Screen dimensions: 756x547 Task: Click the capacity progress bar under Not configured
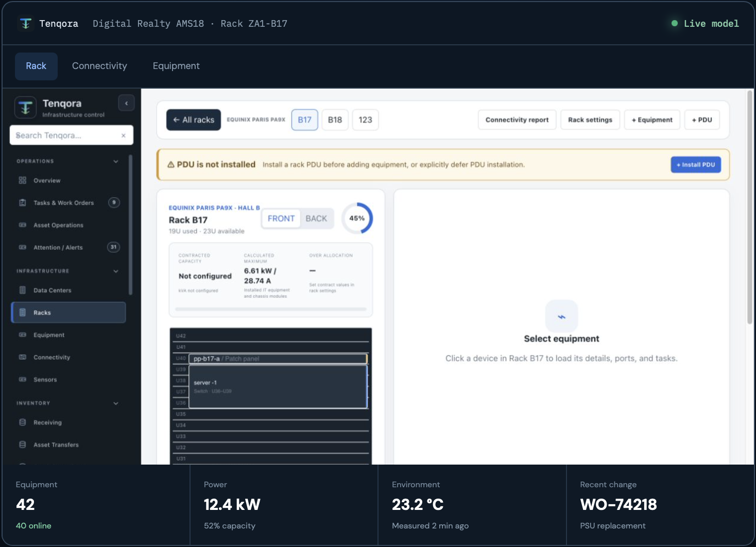tap(271, 309)
